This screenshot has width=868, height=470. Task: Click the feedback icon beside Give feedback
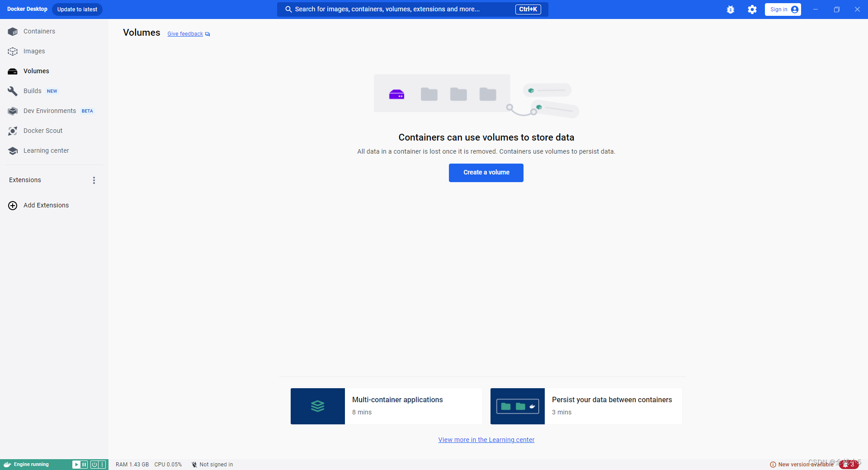[208, 34]
